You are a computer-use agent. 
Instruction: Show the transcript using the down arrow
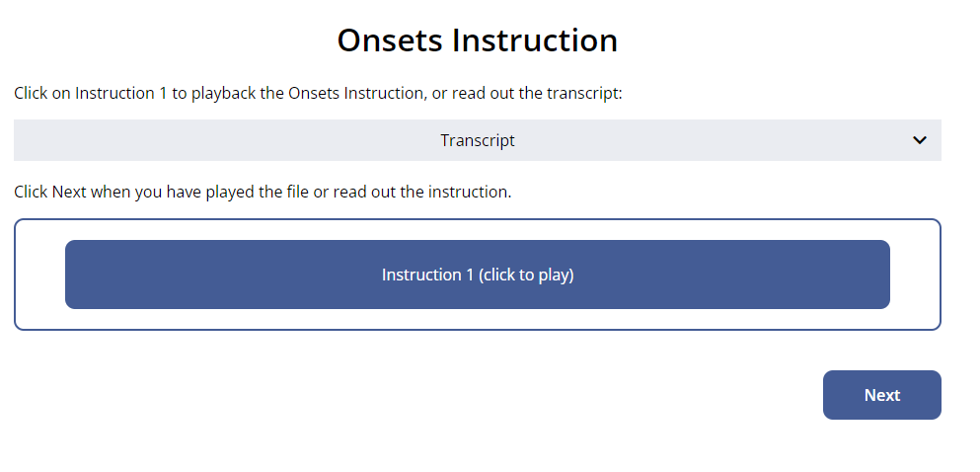(920, 140)
